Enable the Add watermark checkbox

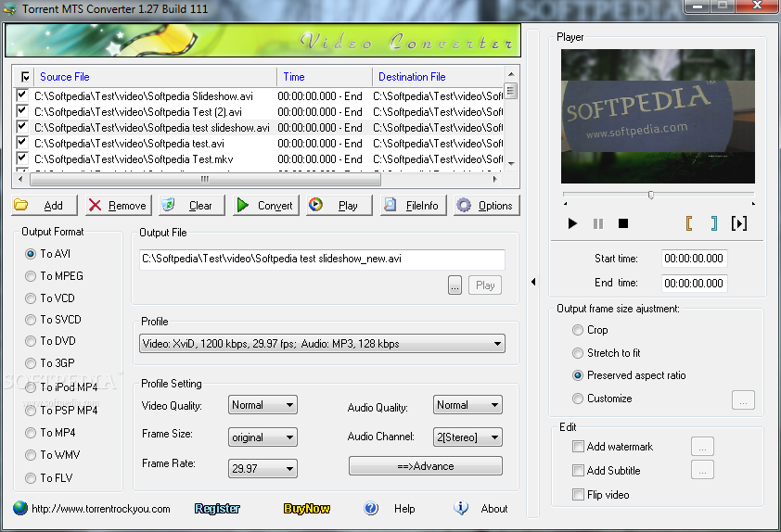pos(578,447)
